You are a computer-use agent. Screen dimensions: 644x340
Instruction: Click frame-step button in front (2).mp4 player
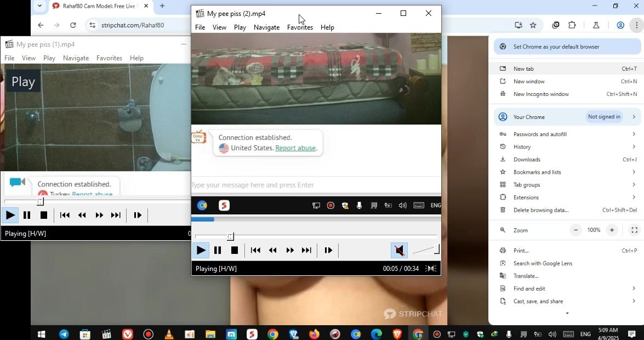[x=328, y=251]
